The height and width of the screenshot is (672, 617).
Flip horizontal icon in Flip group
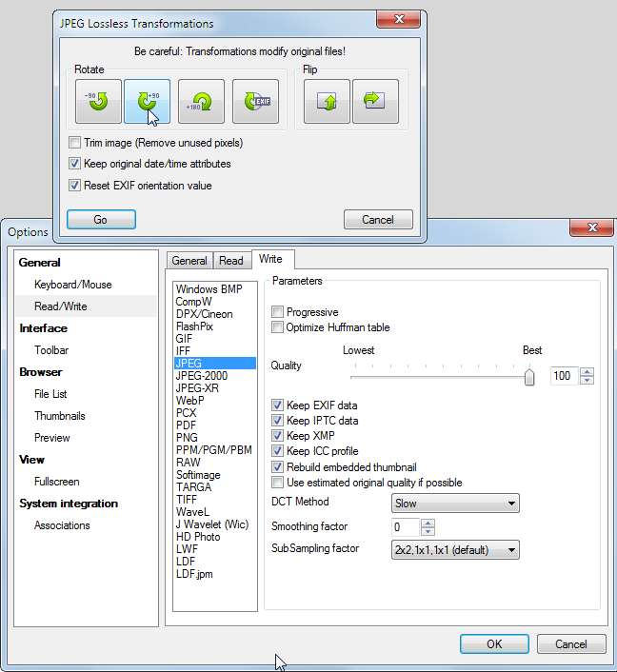(375, 101)
